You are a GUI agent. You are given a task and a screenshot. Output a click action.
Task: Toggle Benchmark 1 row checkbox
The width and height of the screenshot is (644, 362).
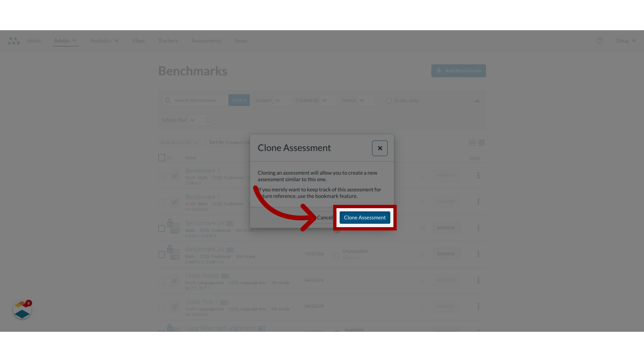click(161, 176)
